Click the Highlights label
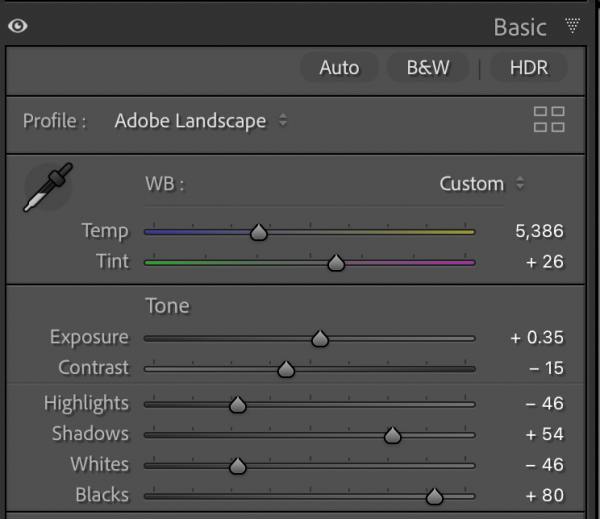Image resolution: width=600 pixels, height=519 pixels. point(86,404)
